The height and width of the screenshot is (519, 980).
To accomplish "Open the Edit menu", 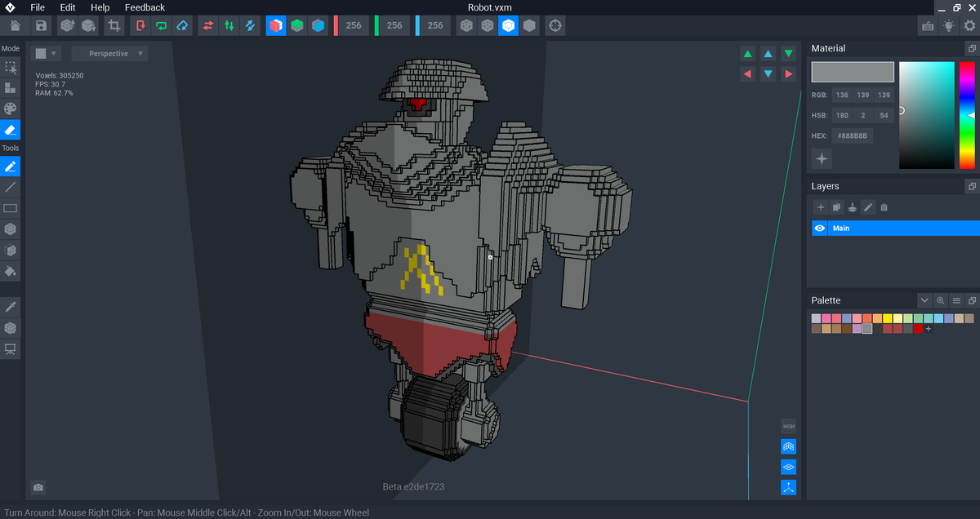I will coord(68,7).
